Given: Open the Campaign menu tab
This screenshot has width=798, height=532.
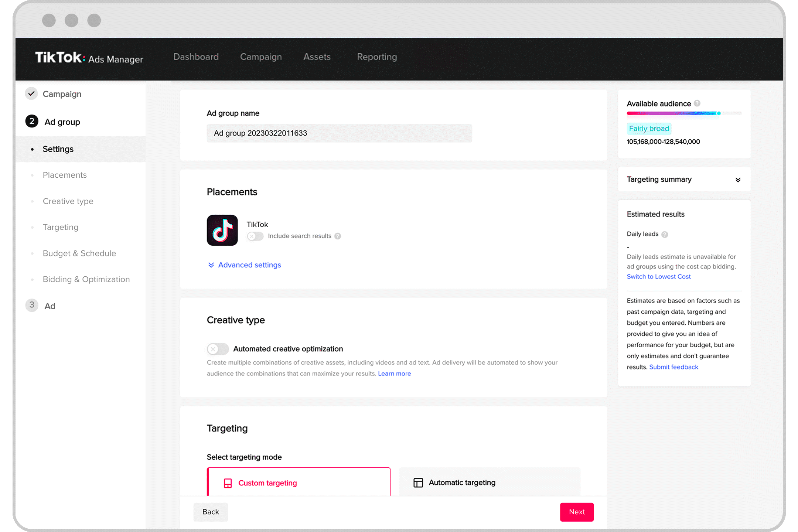Looking at the screenshot, I should click(x=260, y=57).
